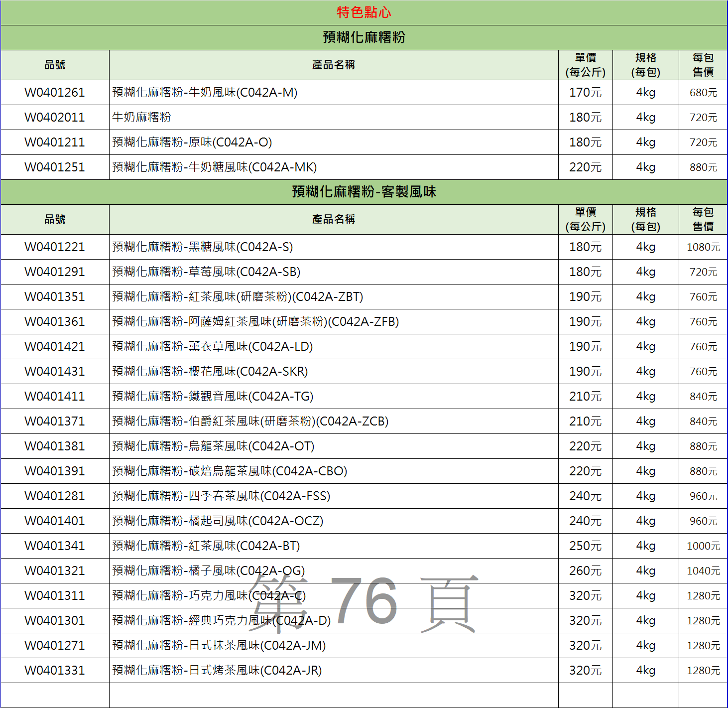Select the 鐵觀音風味 (C042A-TG) product name
This screenshot has height=708, width=728.
(213, 397)
